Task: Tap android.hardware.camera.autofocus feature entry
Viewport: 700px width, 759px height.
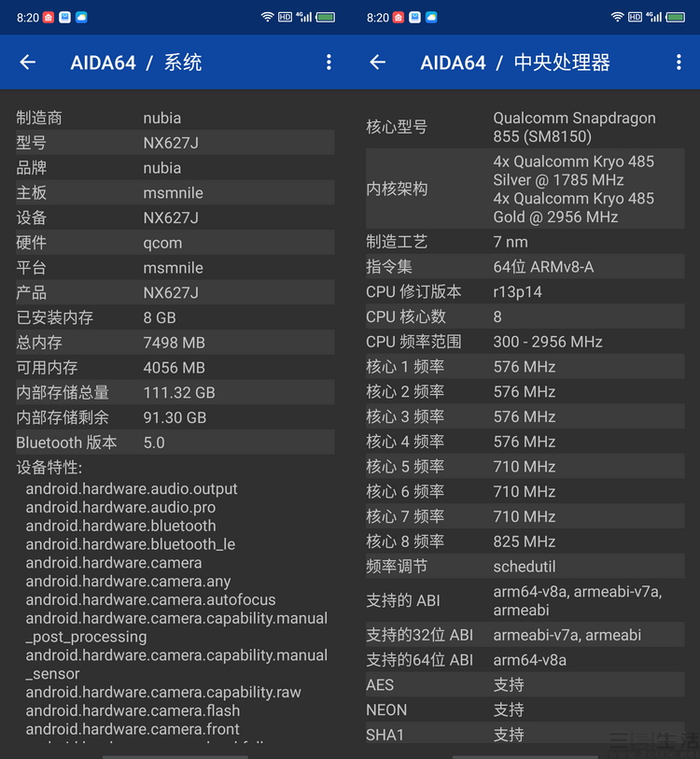Action: (x=150, y=599)
